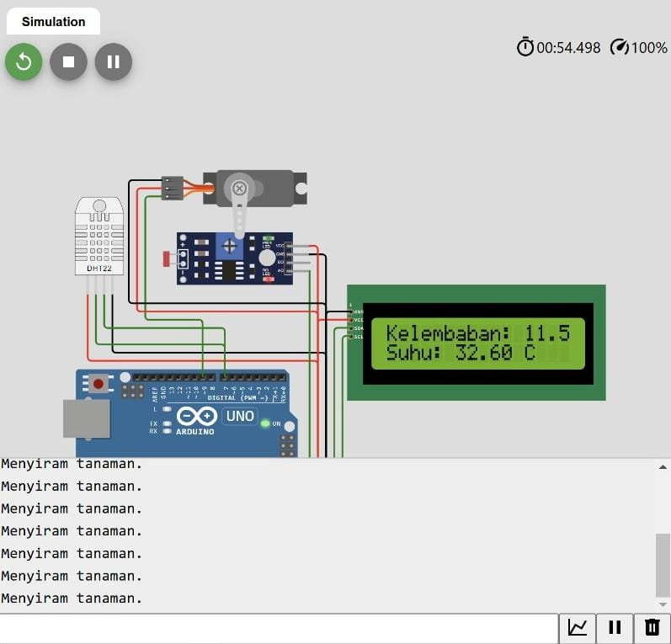Pause serial monitor output
671x644 pixels.
pyautogui.click(x=615, y=627)
